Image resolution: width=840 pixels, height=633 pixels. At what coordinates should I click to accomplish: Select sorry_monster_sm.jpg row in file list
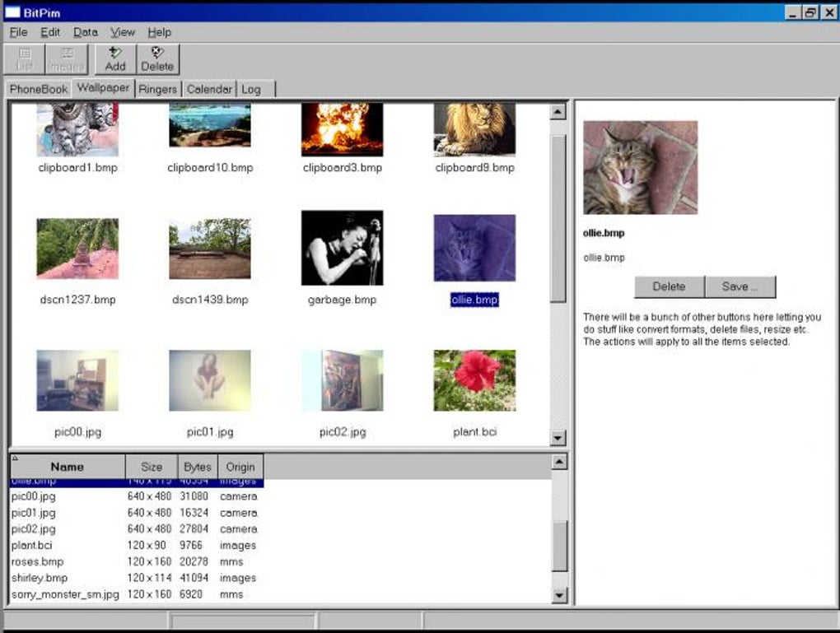click(x=137, y=594)
